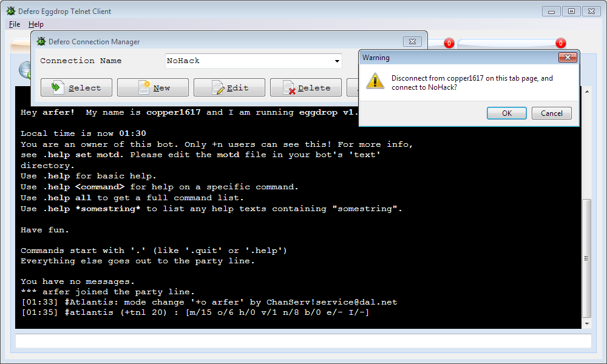
Task: Maximize the Defero Eggdrop Telnet Client window
Action: coord(571,11)
